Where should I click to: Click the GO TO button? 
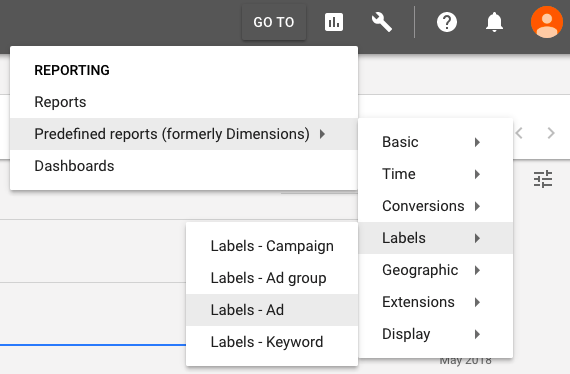tap(274, 22)
